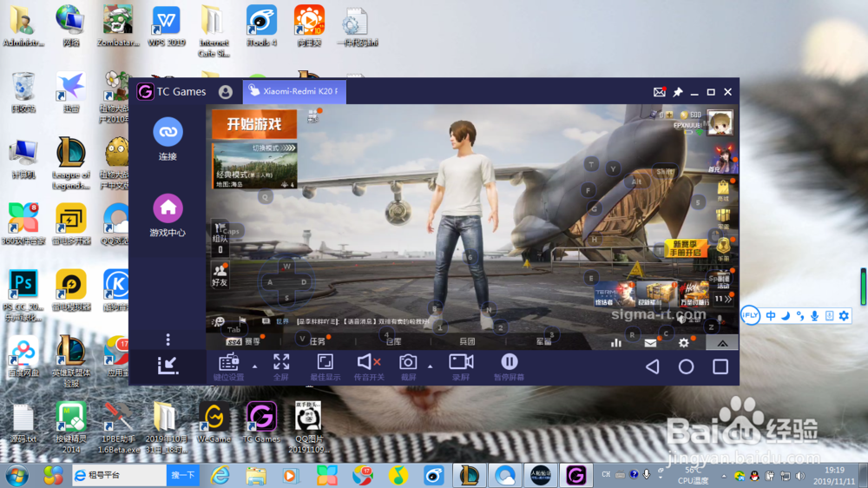Click the 搜一下 search button in taskbar

pyautogui.click(x=183, y=475)
